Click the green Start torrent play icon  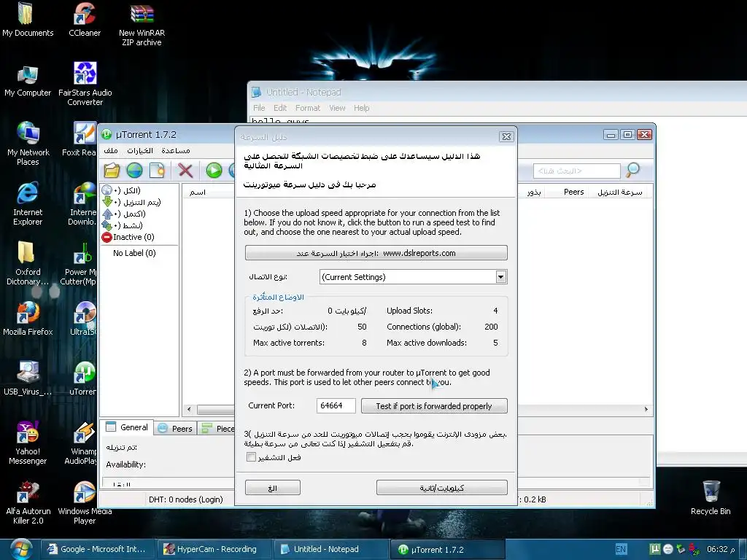click(214, 170)
